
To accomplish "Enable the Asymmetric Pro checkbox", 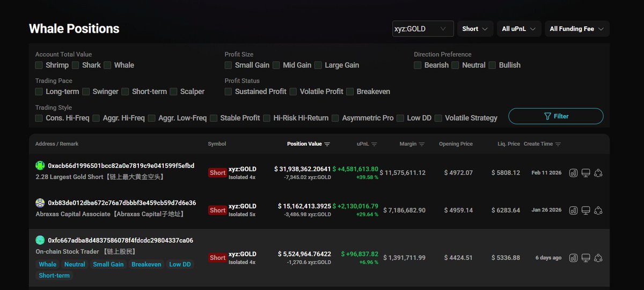I will pyautogui.click(x=335, y=118).
